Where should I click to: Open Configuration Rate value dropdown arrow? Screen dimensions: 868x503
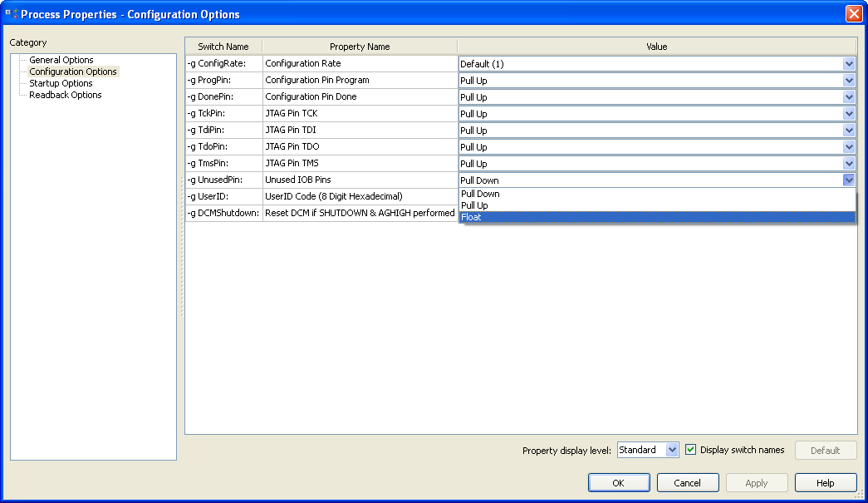tap(849, 64)
